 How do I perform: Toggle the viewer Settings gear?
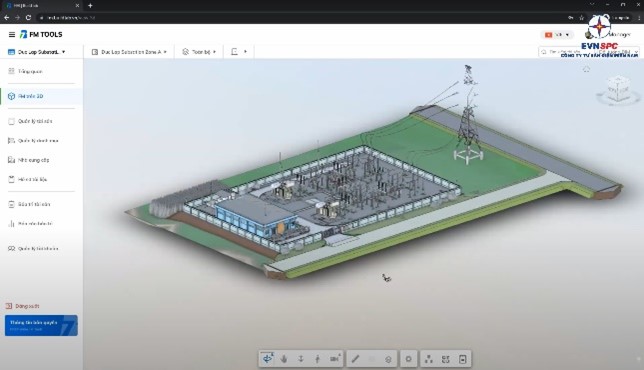408,359
